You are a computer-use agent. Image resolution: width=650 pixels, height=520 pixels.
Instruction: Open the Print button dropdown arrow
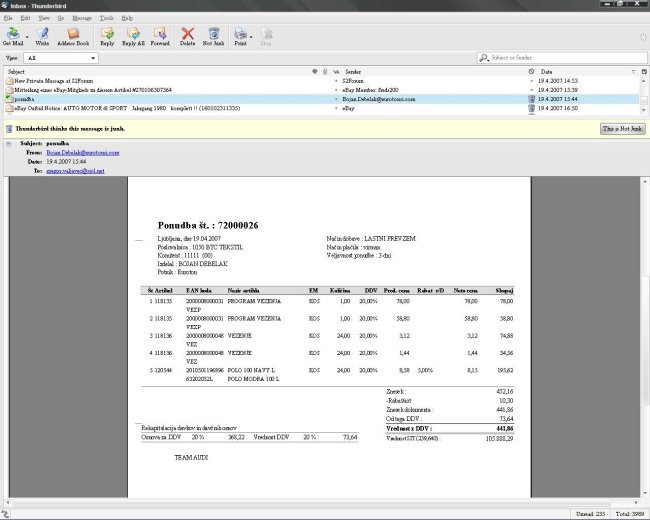253,35
